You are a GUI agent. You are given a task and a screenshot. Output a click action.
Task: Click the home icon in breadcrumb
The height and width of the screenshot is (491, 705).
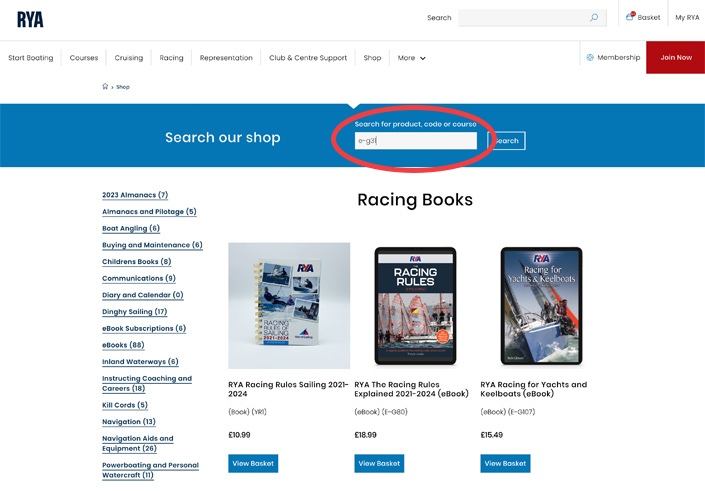click(x=105, y=86)
